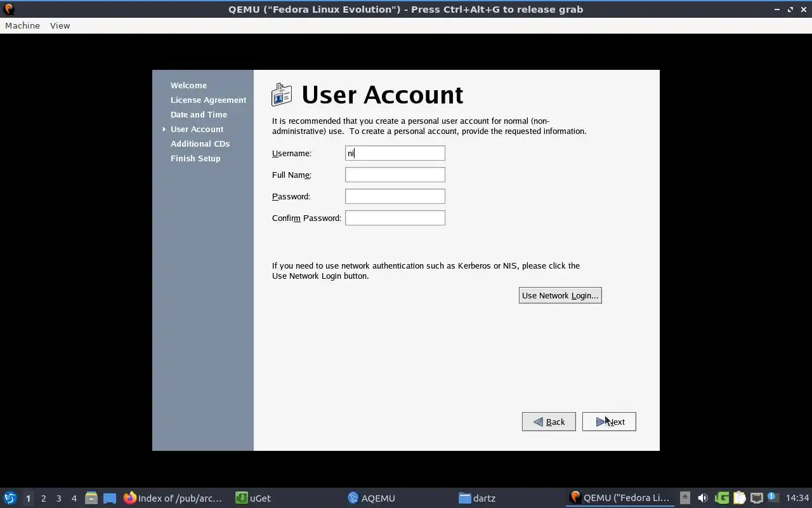Click the User Account heading
The height and width of the screenshot is (508, 812).
tap(383, 95)
